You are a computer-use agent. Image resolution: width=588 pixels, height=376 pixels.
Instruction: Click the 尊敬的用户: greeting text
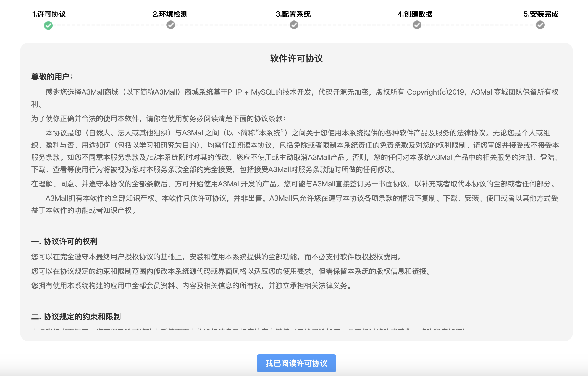[x=52, y=77]
